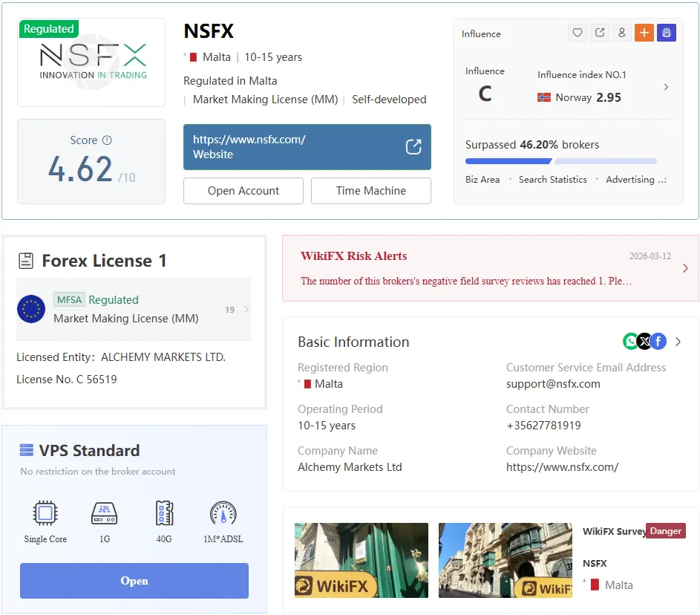Click the X social icon
Screen dimensions: 700x615
(x=644, y=342)
